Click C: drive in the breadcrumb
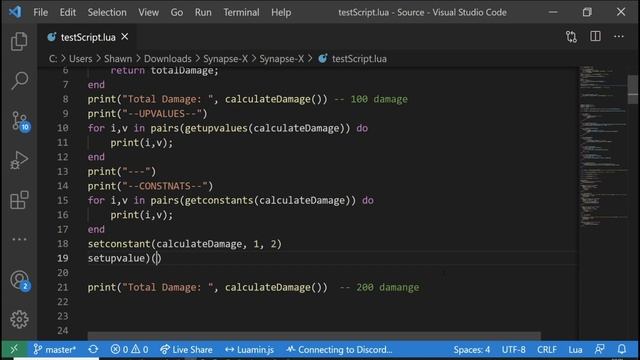 click(53, 59)
